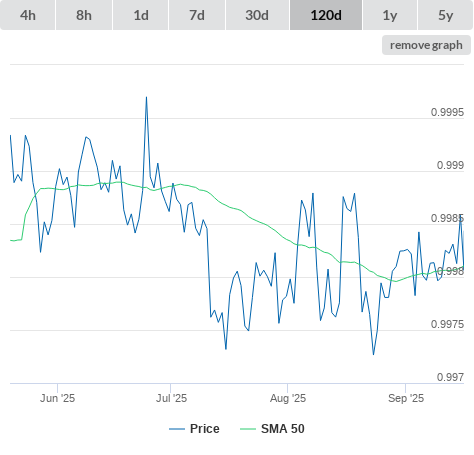
Task: Click the 0.9985 y-axis value
Action: 447,218
